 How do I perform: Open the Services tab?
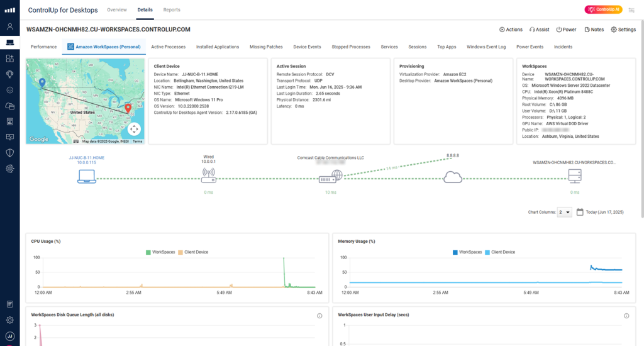pyautogui.click(x=389, y=47)
